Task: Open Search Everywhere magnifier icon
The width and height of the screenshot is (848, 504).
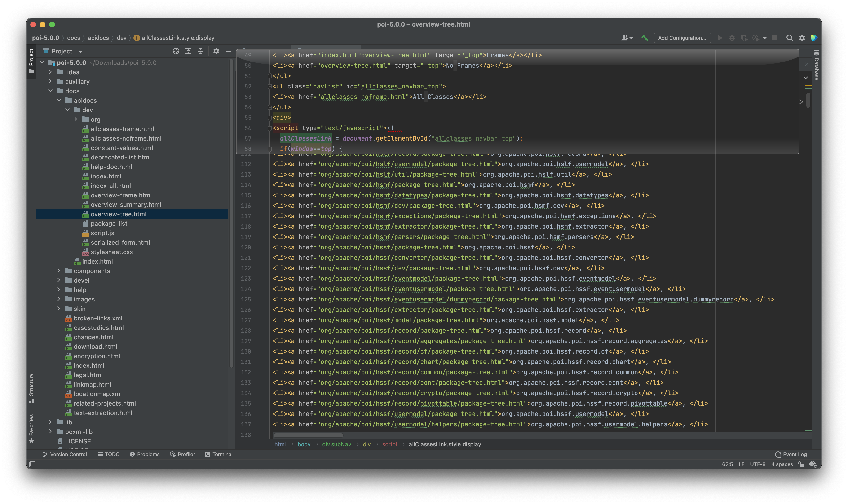Action: (x=790, y=38)
